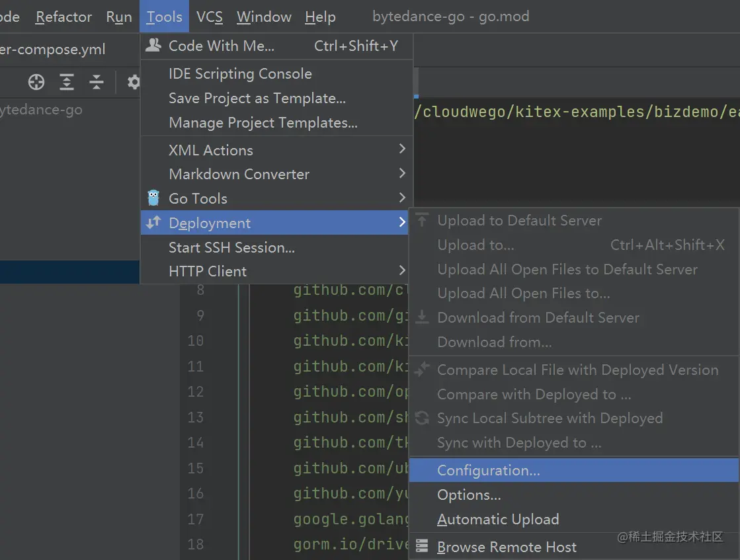
Task: Open IDE Scripting Console
Action: [x=276, y=73]
